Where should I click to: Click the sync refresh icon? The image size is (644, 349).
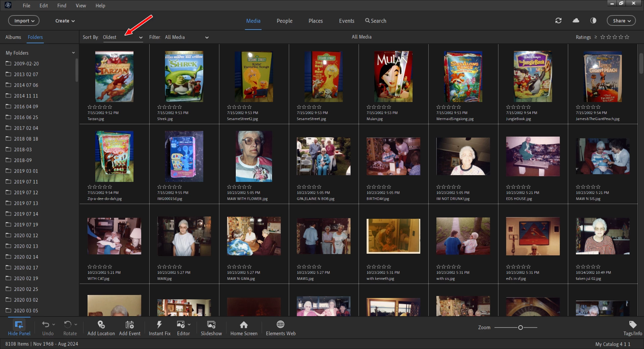click(x=558, y=20)
